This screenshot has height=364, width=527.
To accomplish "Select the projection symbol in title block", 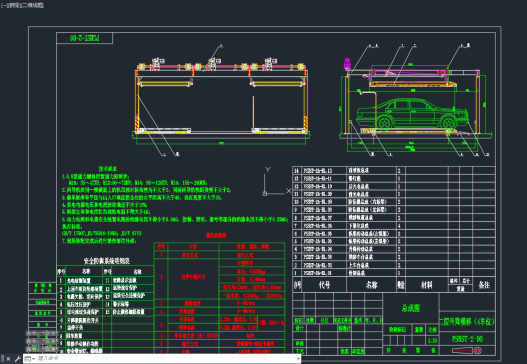I will coord(467,351).
